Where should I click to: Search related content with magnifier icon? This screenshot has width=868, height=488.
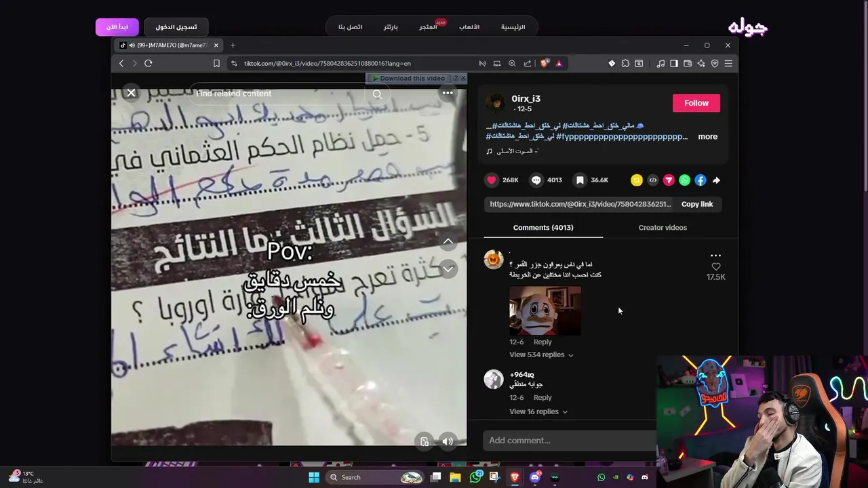coord(377,94)
